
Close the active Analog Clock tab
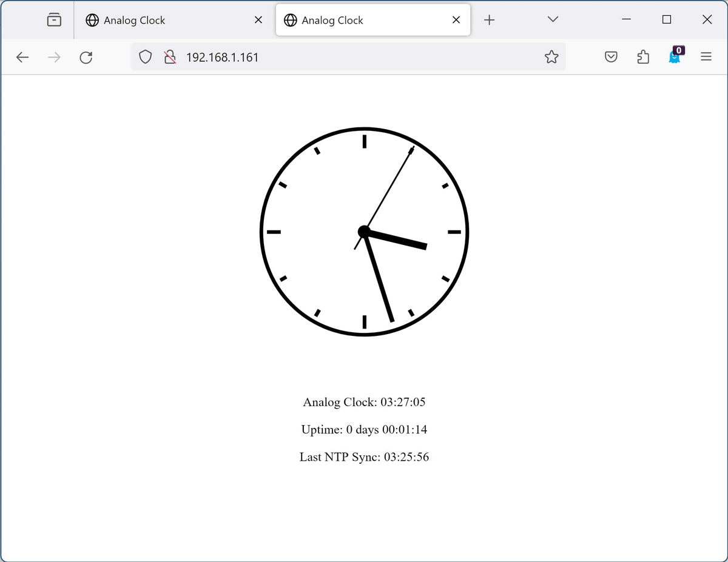pyautogui.click(x=456, y=20)
